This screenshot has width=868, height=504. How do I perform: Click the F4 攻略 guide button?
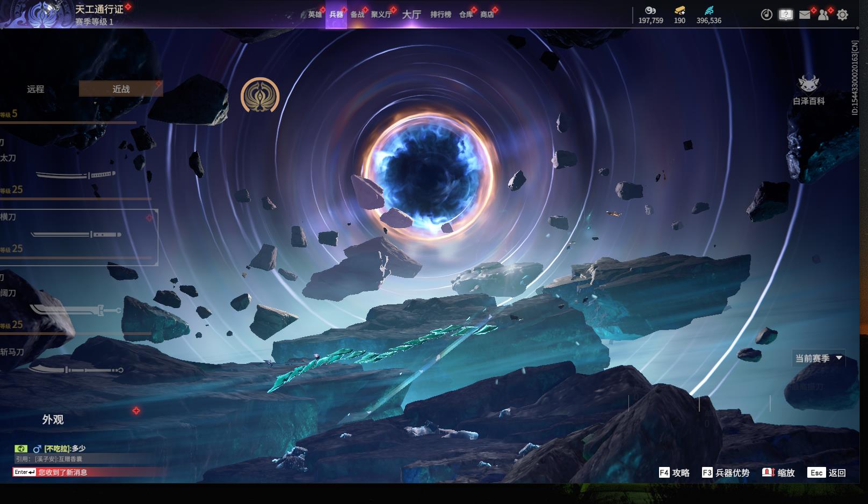tap(675, 472)
